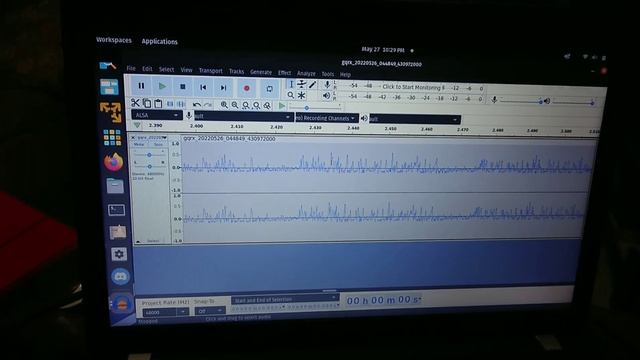Click Play-at-speed green arrow
This screenshot has height=360, width=640.
click(282, 106)
